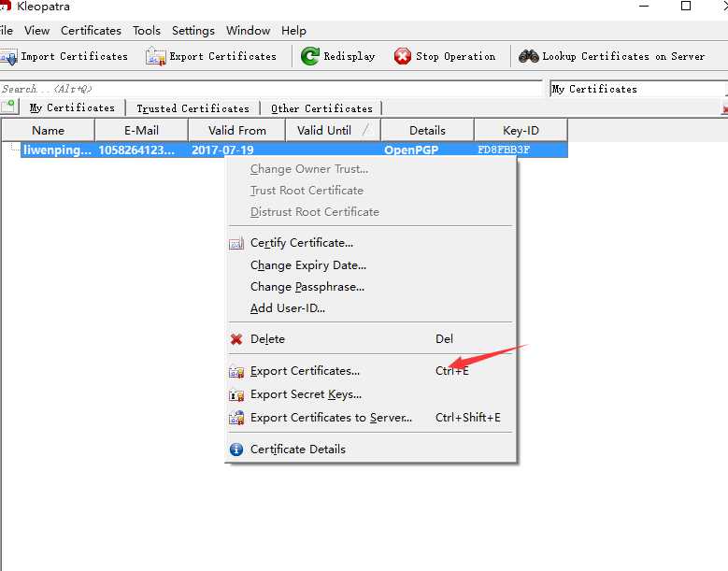Sort by the Valid Until column header
Image resolution: width=728 pixels, height=571 pixels.
(333, 131)
